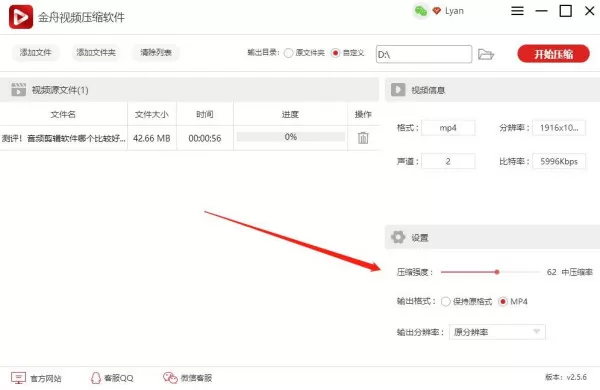This screenshot has width=600, height=390.
Task: Click the 文件名 column header
Action: [x=63, y=114]
